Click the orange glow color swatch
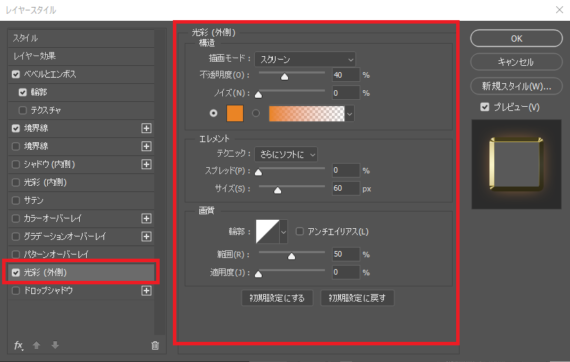570x362 pixels. (235, 113)
